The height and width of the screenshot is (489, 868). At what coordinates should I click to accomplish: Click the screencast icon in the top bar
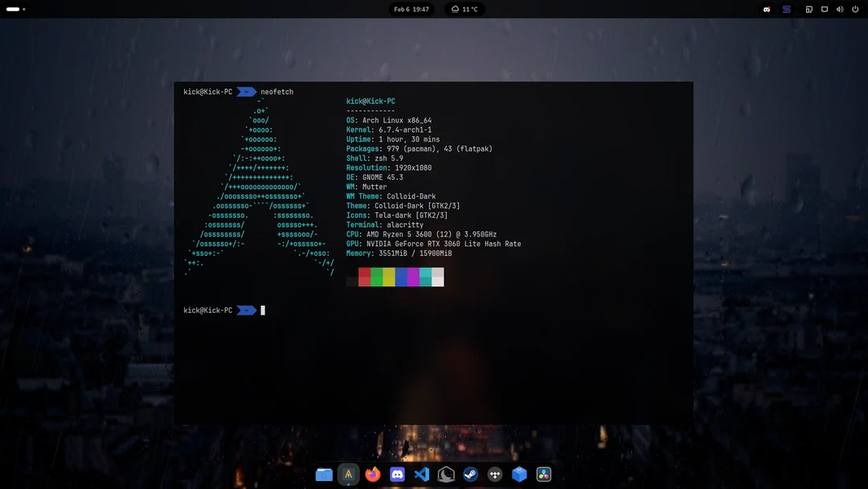point(809,9)
